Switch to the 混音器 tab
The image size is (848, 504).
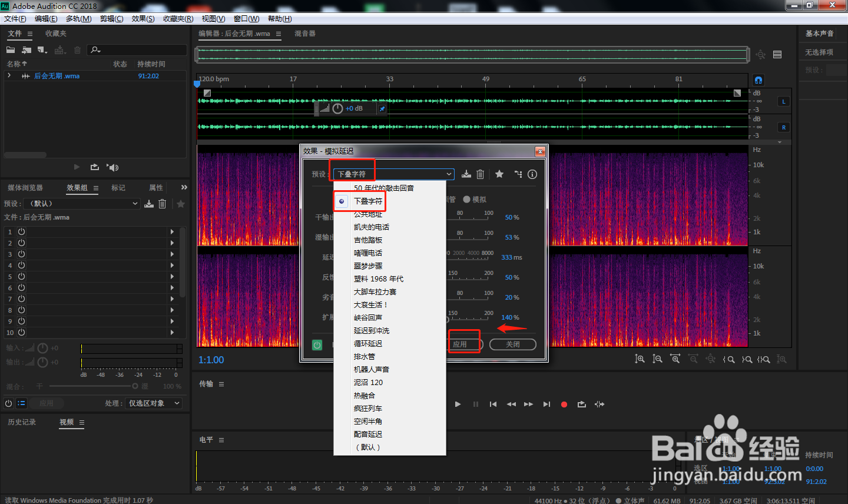(x=305, y=34)
